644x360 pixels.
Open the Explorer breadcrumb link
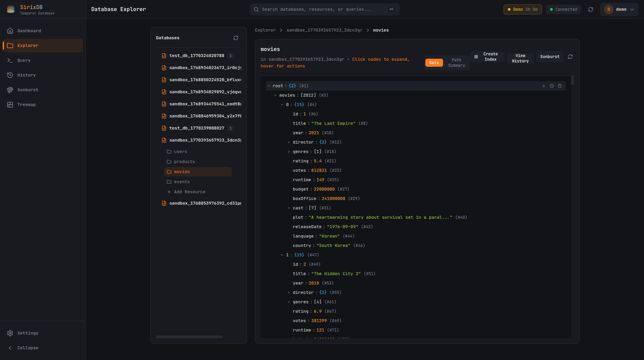tap(265, 30)
